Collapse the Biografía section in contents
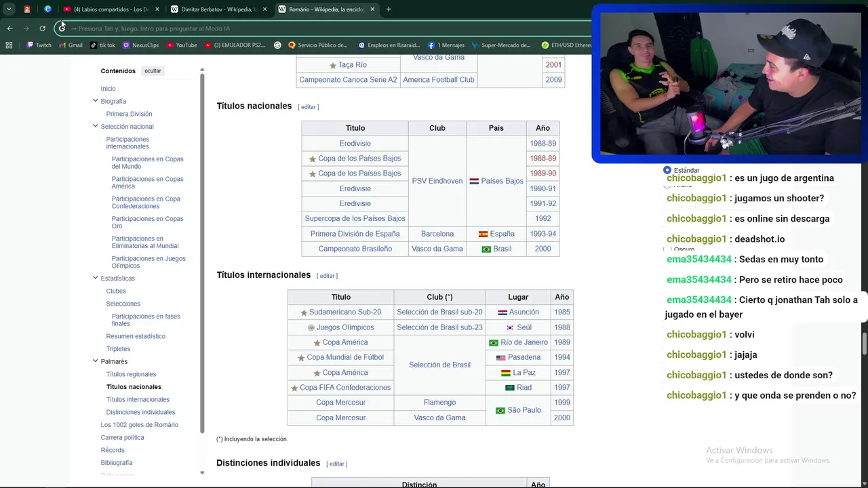Screen dimensions: 868x488 tap(95, 101)
